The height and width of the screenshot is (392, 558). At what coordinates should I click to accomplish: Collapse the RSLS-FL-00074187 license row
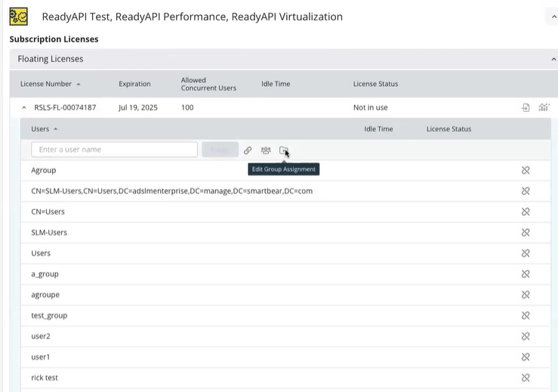[x=23, y=108]
